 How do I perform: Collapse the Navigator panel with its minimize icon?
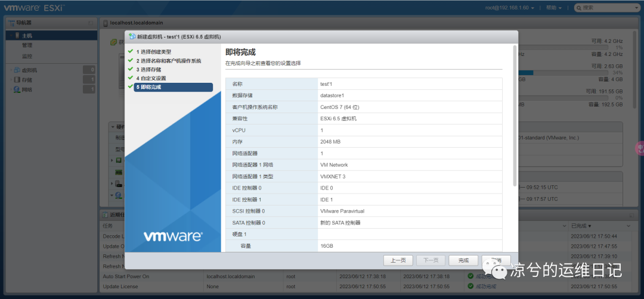[91, 23]
